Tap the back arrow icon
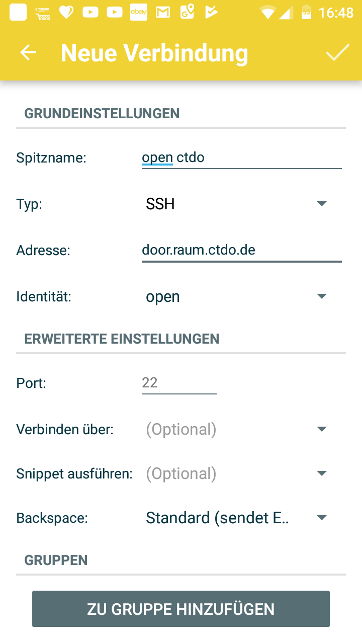This screenshot has height=644, width=362. tap(28, 53)
